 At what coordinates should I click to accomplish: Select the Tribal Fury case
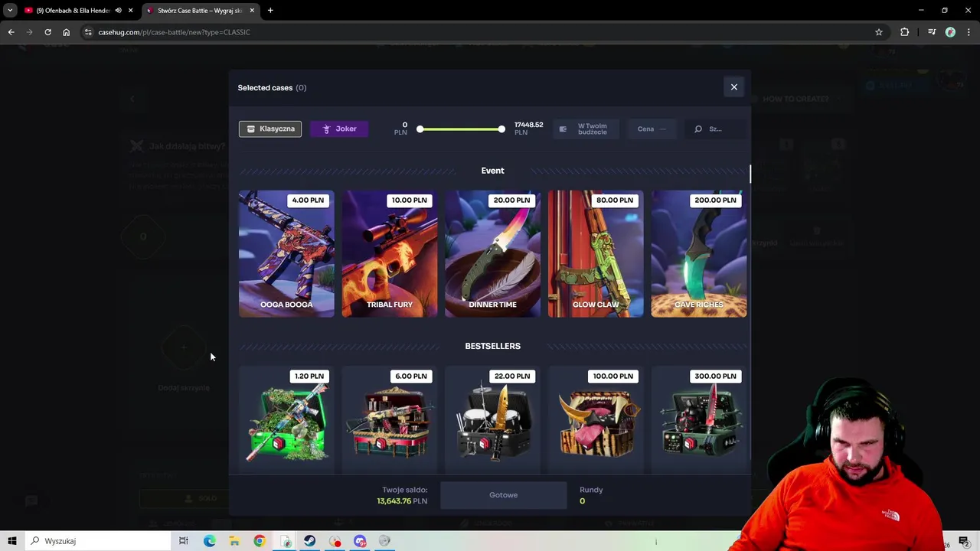pyautogui.click(x=390, y=253)
